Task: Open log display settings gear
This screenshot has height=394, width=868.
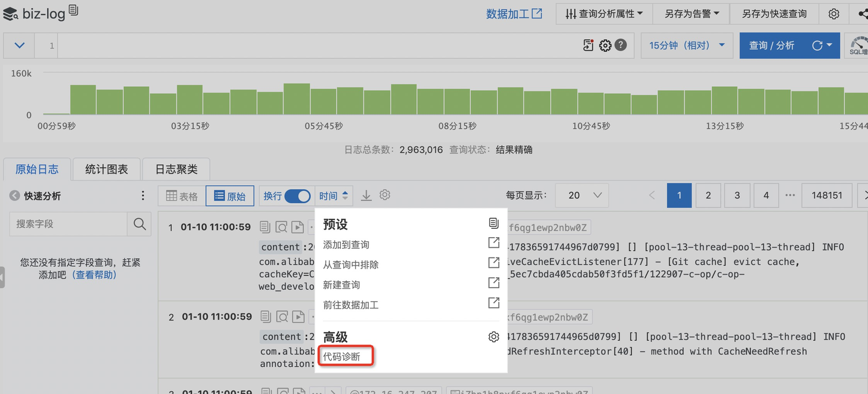Action: (x=385, y=196)
